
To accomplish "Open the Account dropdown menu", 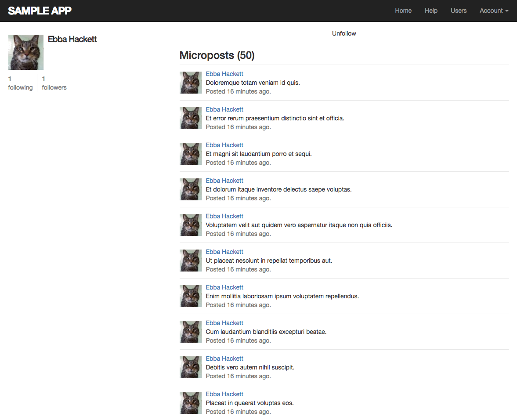I will (x=494, y=11).
